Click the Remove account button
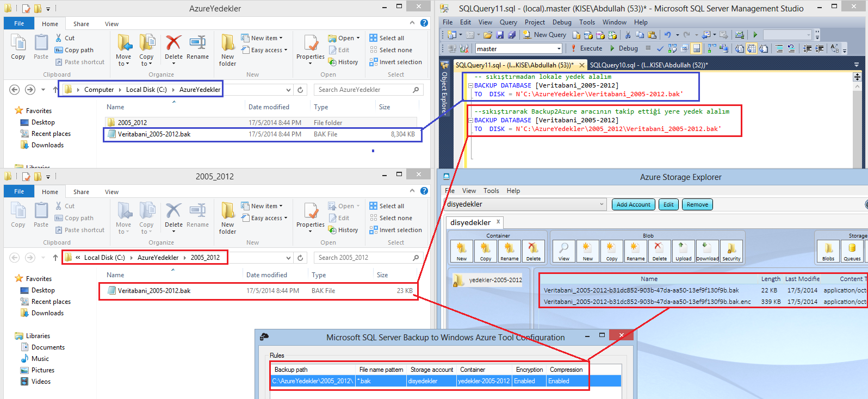 (x=697, y=204)
